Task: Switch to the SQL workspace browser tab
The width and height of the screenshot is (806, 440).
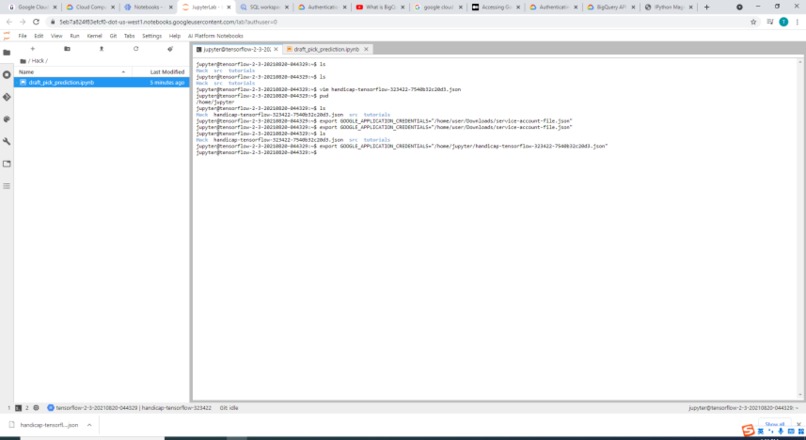Action: pyautogui.click(x=264, y=7)
